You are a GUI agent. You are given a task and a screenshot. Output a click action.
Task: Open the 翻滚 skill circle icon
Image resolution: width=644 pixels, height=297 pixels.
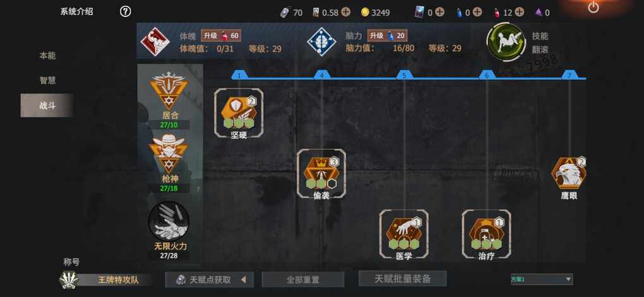click(x=506, y=42)
